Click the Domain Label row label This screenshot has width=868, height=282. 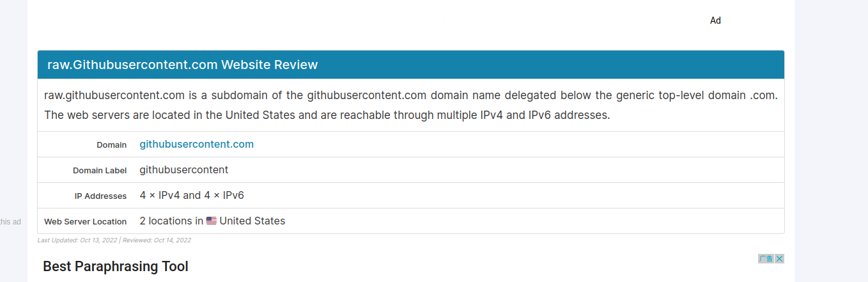(99, 171)
